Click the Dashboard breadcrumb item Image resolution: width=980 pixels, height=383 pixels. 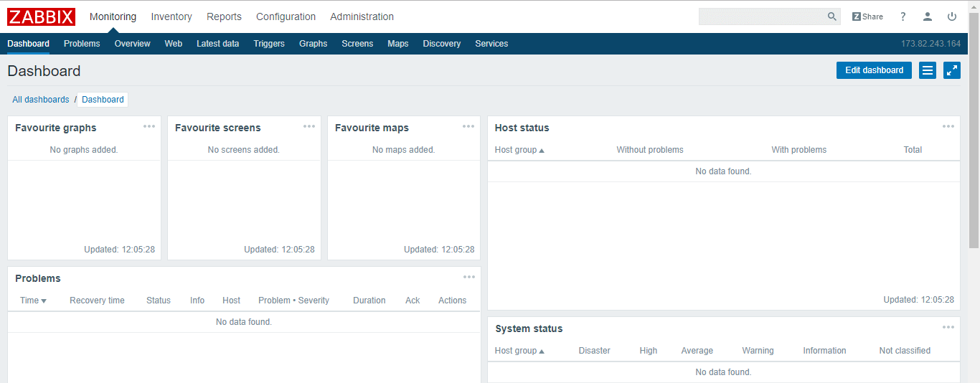103,100
